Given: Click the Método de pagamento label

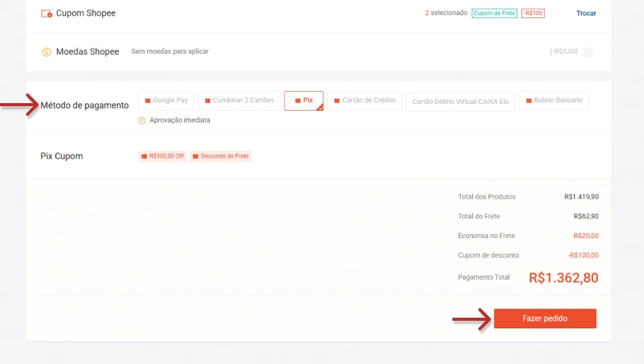Looking at the screenshot, I should (x=85, y=105).
